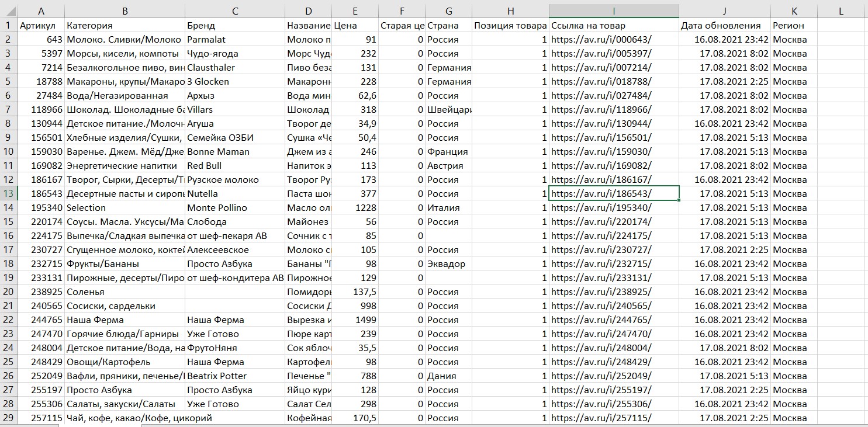Select column B header
Screen dimensions: 868x427
(125, 11)
